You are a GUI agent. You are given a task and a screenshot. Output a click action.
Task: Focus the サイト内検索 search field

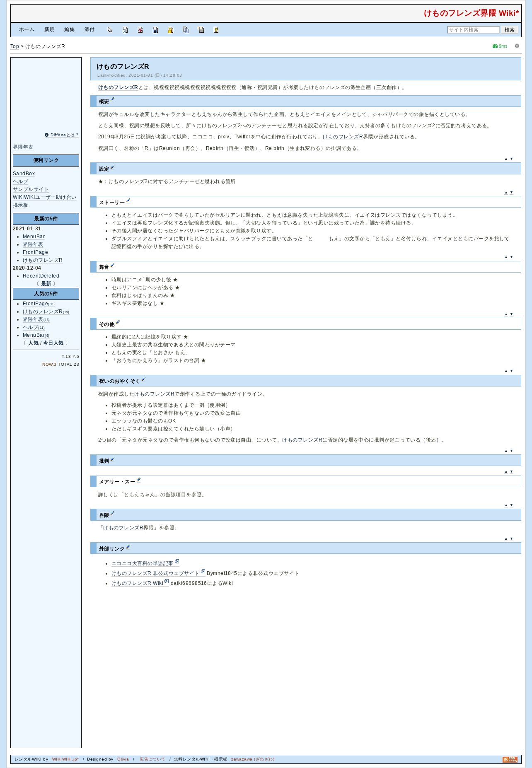pyautogui.click(x=473, y=30)
